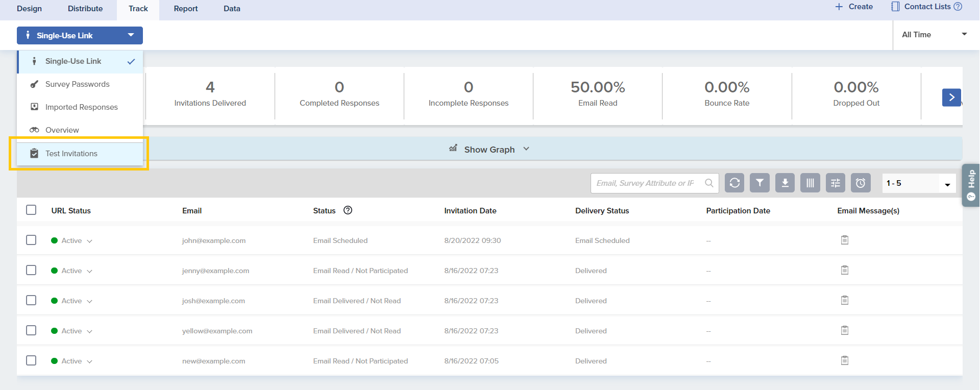Switch to the Report tab
This screenshot has width=980, height=390.
click(186, 9)
